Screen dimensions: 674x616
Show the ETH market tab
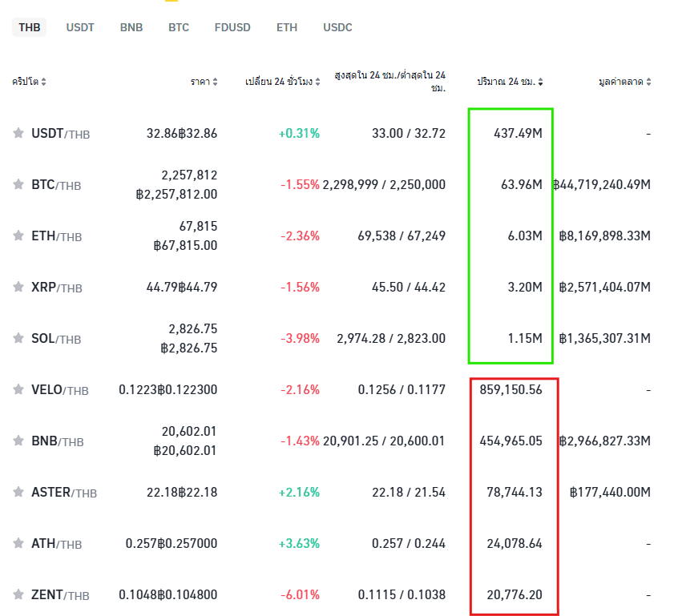pos(287,27)
